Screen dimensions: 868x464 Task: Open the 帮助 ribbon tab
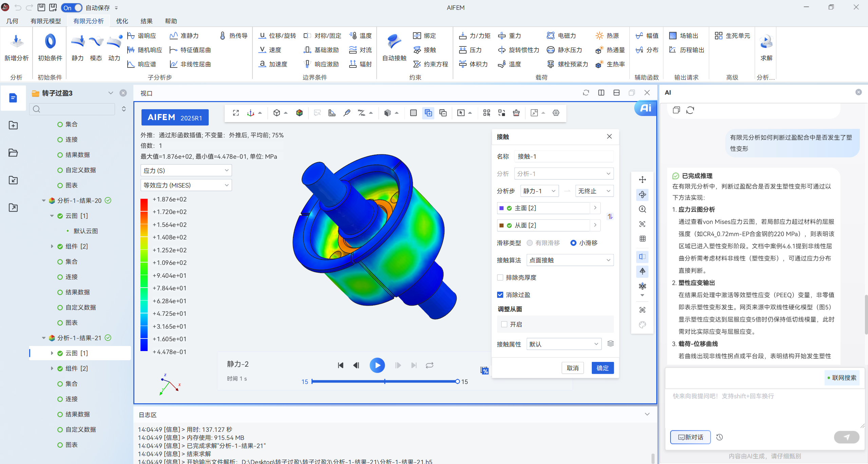coord(171,21)
